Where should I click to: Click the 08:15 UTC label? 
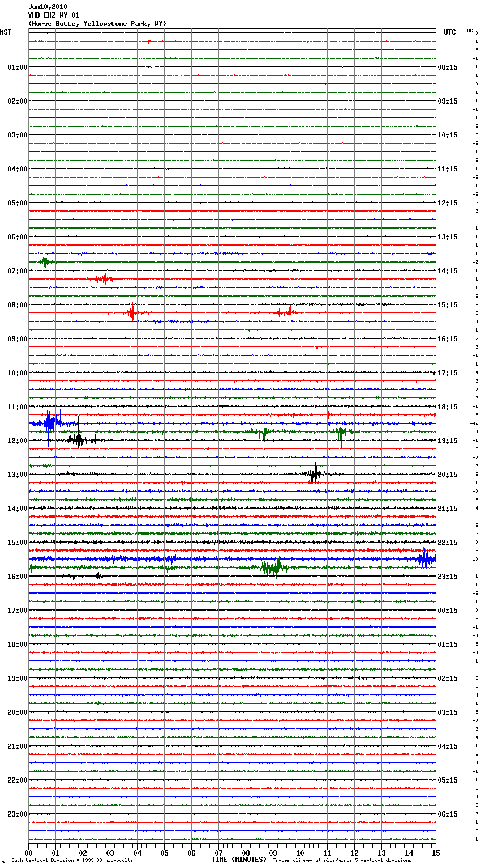[448, 67]
